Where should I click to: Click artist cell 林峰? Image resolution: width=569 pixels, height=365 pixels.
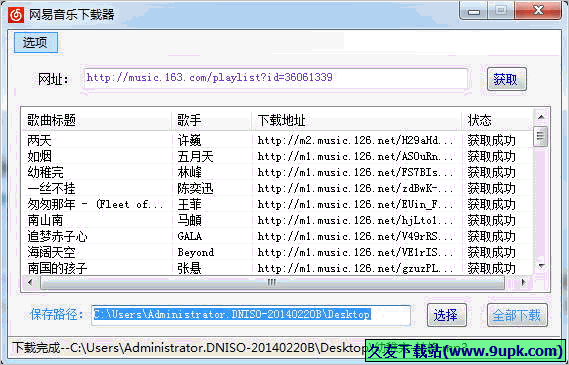pos(189,172)
